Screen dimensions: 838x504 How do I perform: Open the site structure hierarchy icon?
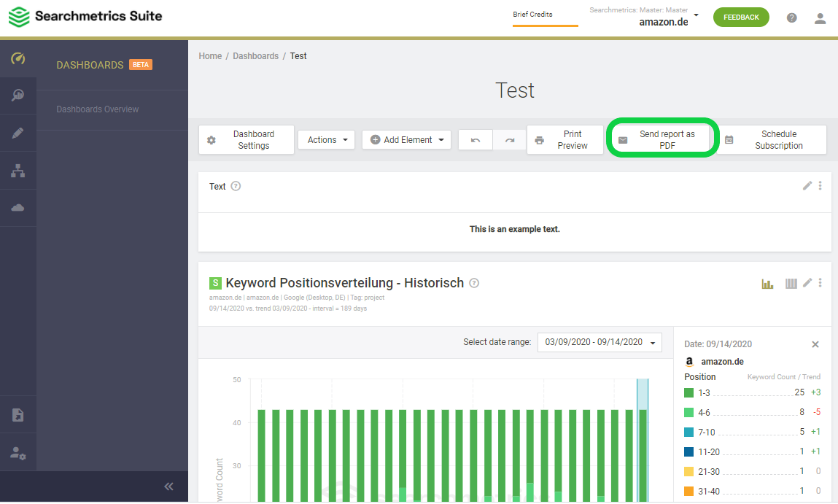(18, 171)
